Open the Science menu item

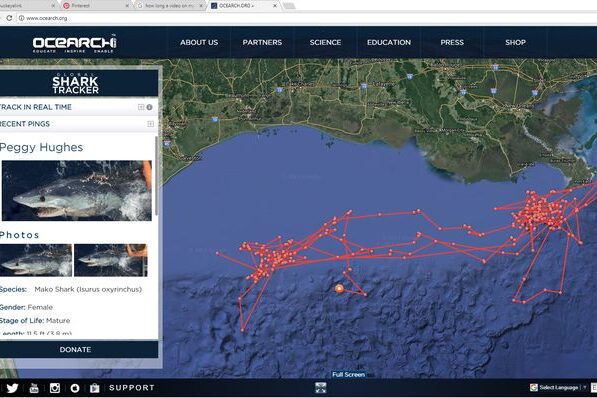click(x=325, y=42)
